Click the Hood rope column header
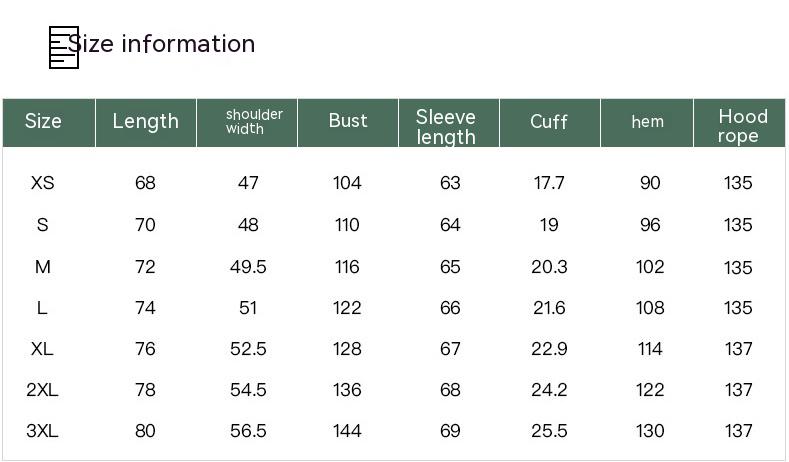The image size is (789, 462). (742, 126)
